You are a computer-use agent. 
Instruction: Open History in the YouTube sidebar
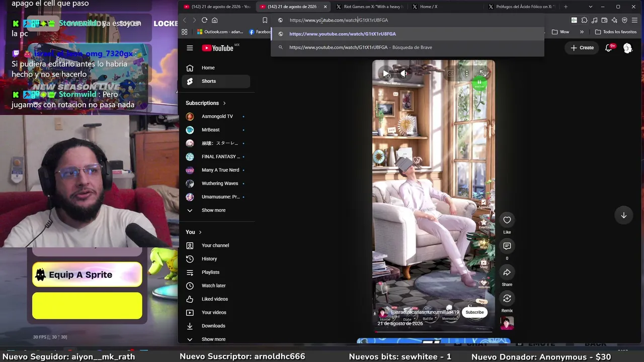coord(215,259)
